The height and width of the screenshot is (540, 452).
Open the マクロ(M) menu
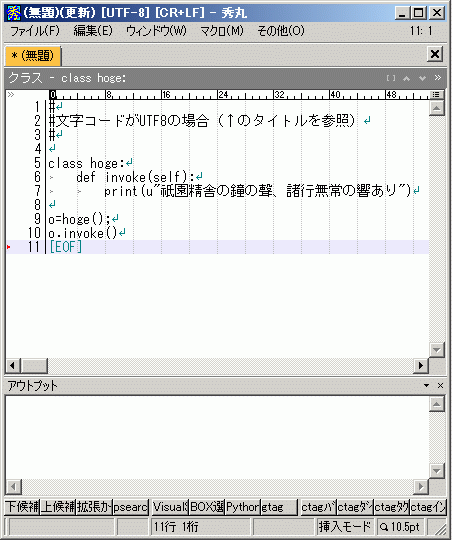click(222, 31)
